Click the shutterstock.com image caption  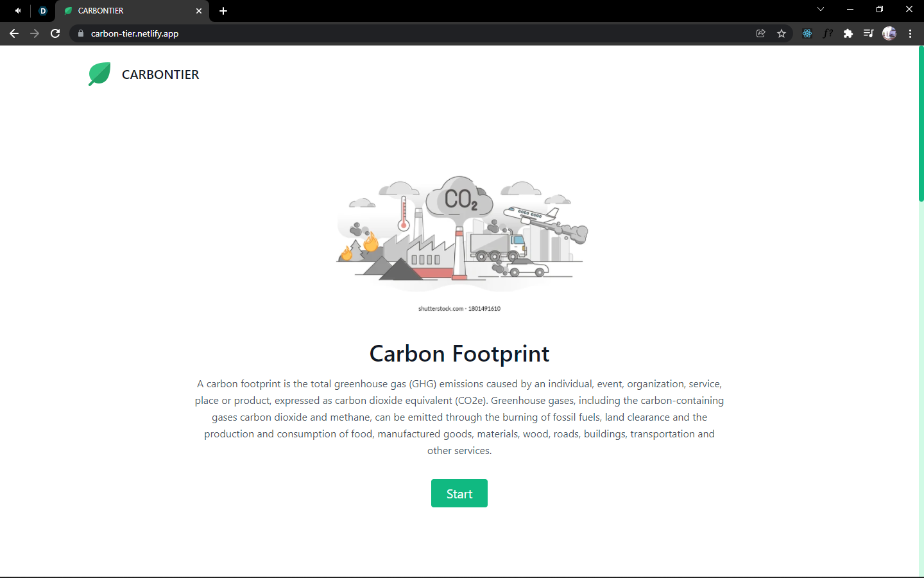(459, 308)
